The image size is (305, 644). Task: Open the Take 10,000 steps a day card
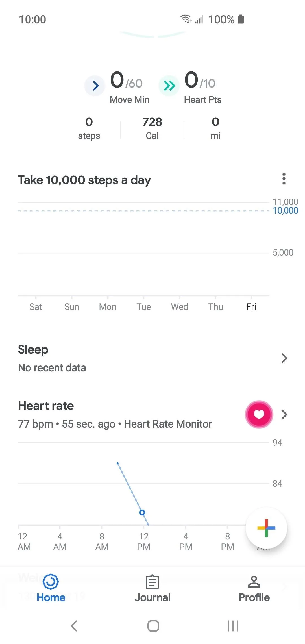84,180
